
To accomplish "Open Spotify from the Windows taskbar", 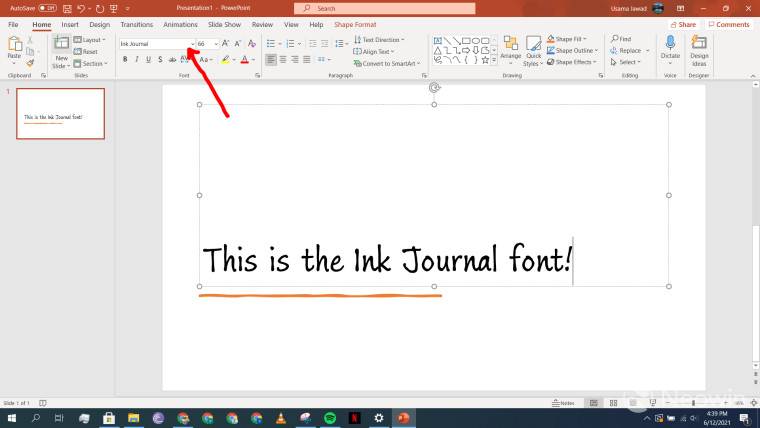I will 330,418.
